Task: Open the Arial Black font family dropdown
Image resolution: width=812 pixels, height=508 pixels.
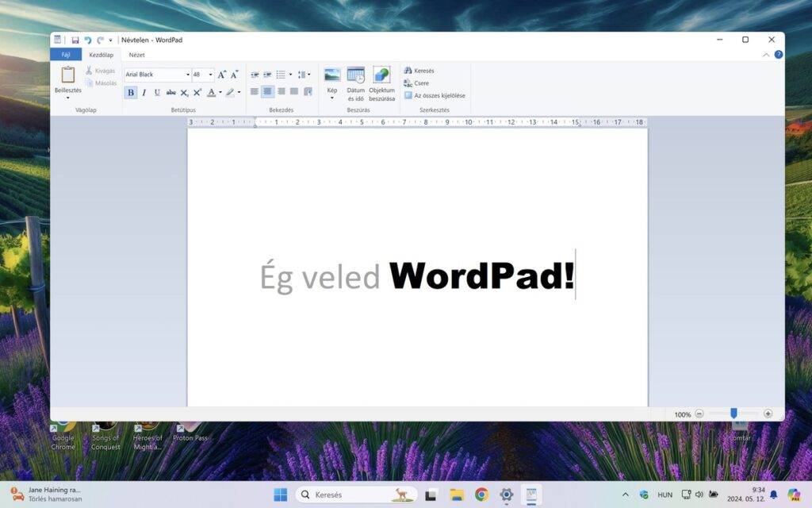Action: 187,75
